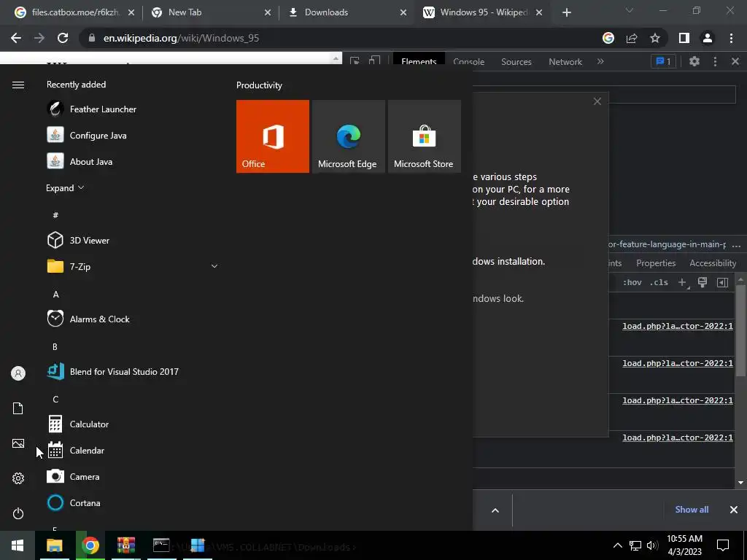747x560 pixels.
Task: Open WinRAR icon in taskbar
Action: point(125,545)
